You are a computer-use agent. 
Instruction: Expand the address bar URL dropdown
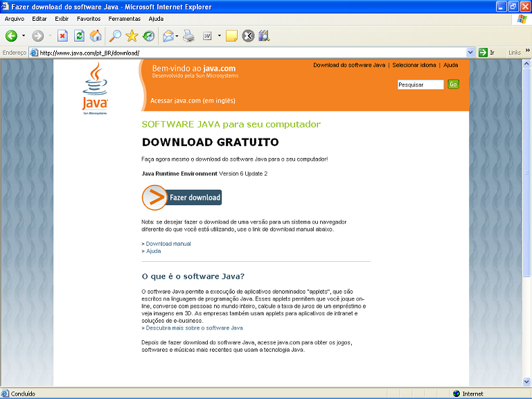pyautogui.click(x=471, y=53)
